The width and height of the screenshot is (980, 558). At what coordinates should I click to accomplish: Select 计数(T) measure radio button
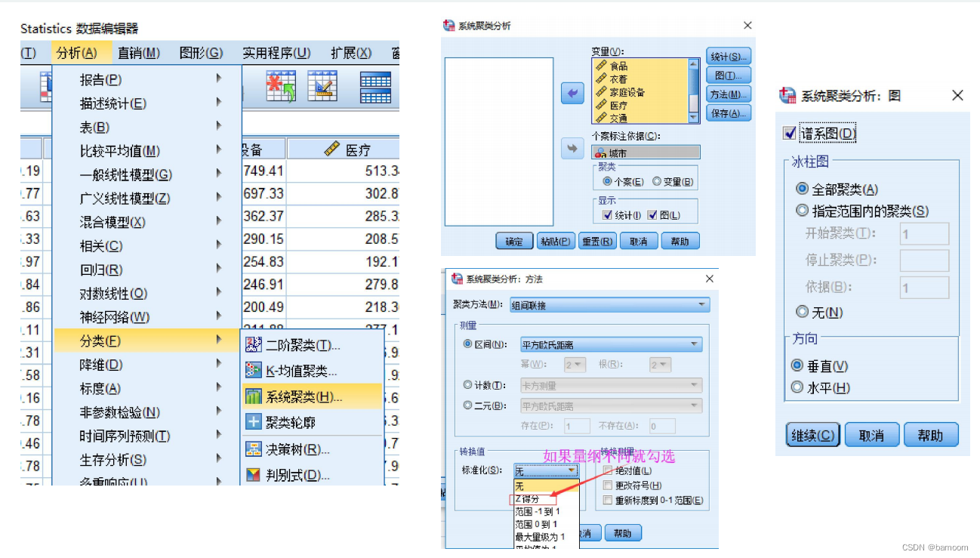click(467, 385)
